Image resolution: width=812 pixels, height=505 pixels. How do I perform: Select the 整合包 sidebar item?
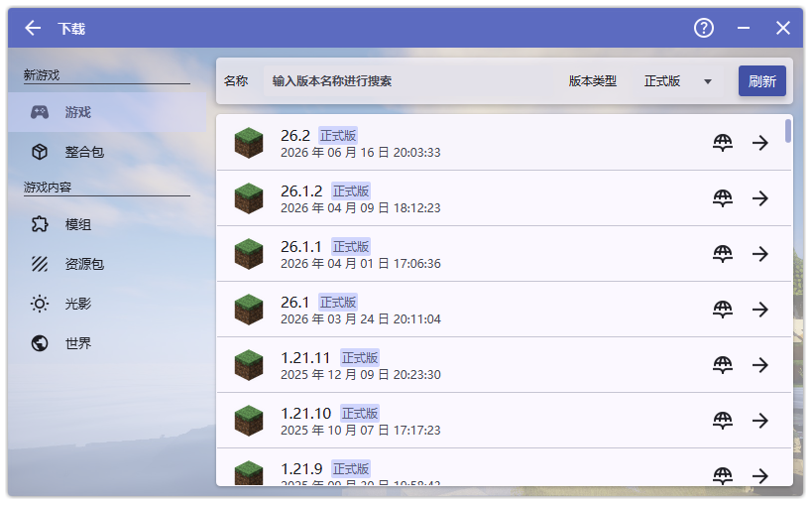pyautogui.click(x=107, y=152)
